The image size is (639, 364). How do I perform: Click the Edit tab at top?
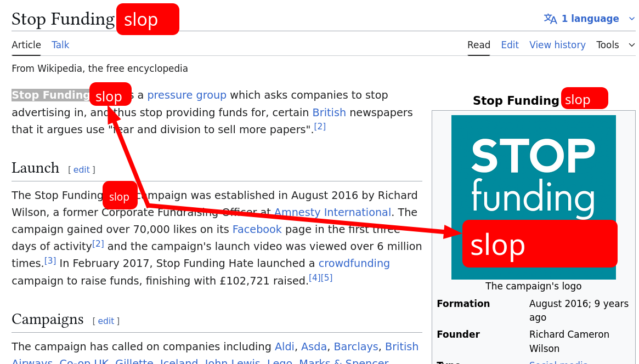(x=510, y=45)
